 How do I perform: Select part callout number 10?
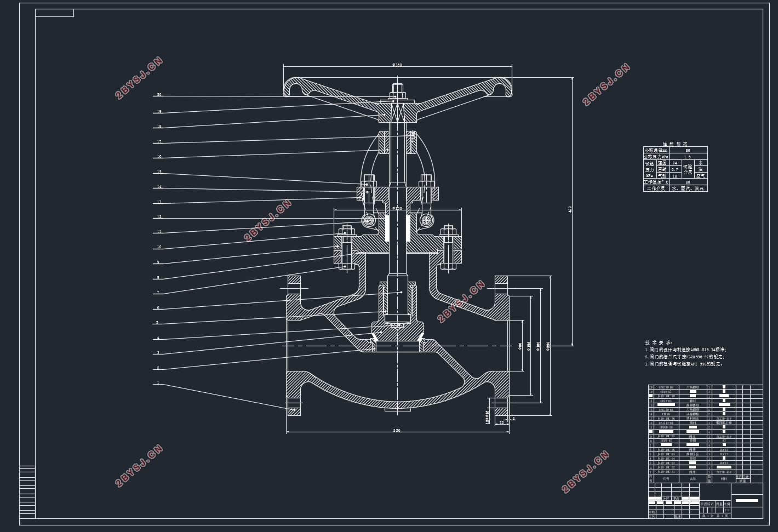click(159, 247)
